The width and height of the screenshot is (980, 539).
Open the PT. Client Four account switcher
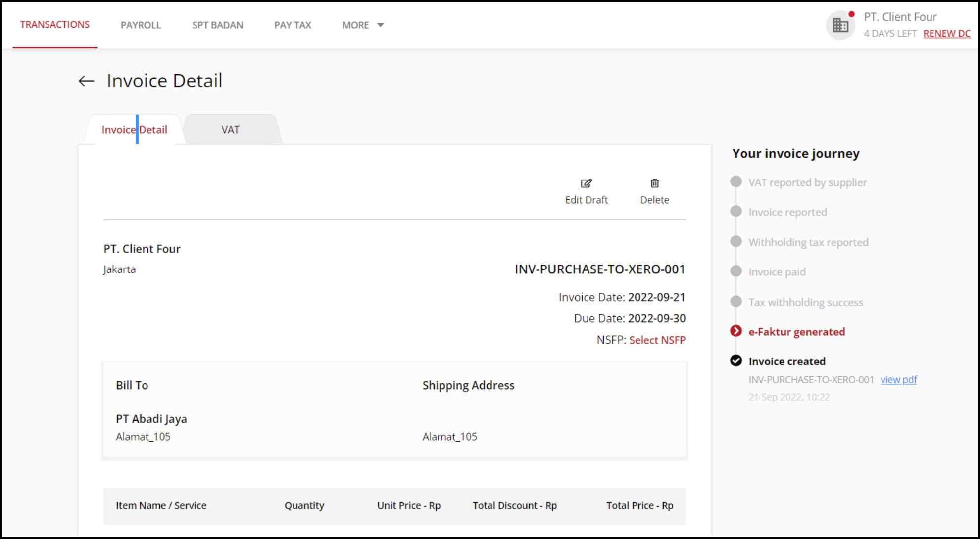pos(899,17)
